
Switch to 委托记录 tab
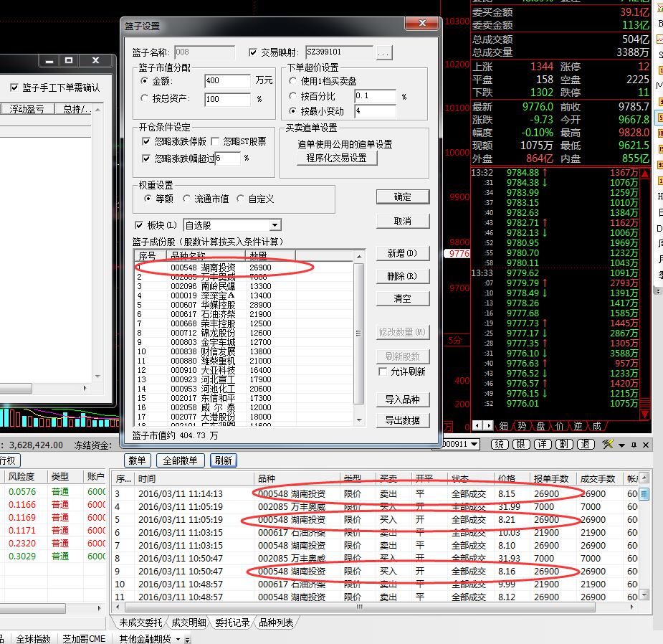[232, 622]
